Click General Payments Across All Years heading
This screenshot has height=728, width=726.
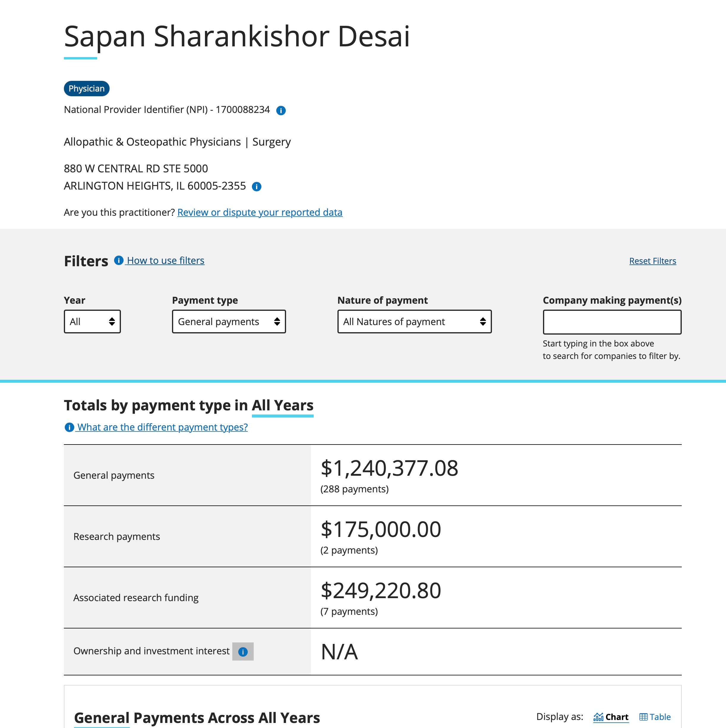(197, 718)
